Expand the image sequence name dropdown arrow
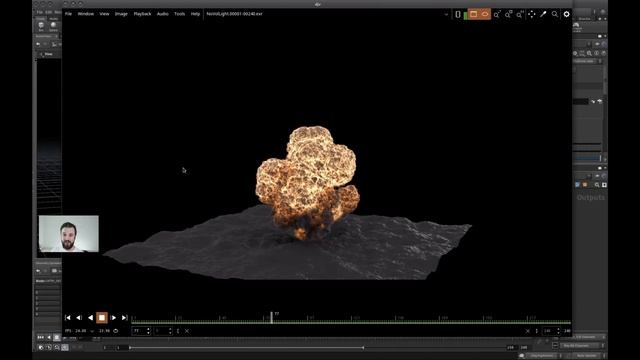640x360 pixels. tap(446, 14)
